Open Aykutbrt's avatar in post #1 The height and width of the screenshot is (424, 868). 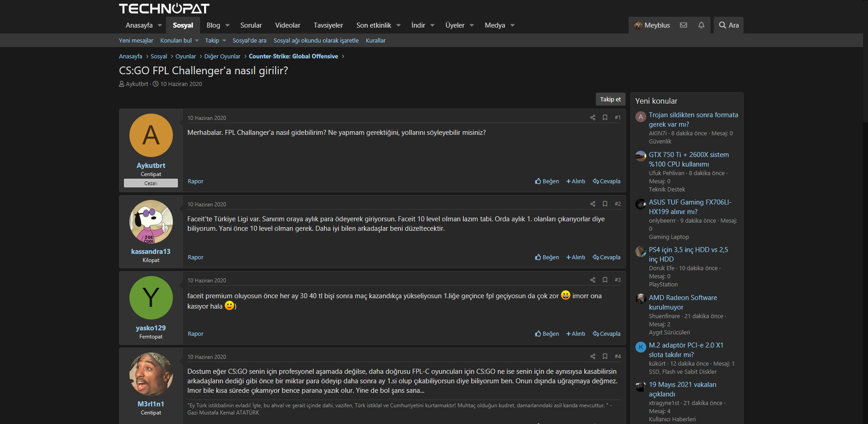151,135
